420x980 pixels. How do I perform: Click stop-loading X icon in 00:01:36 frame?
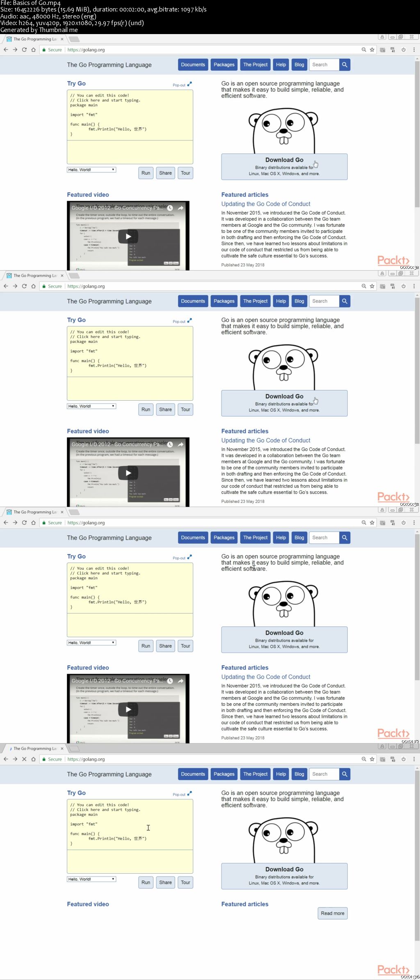click(24, 759)
